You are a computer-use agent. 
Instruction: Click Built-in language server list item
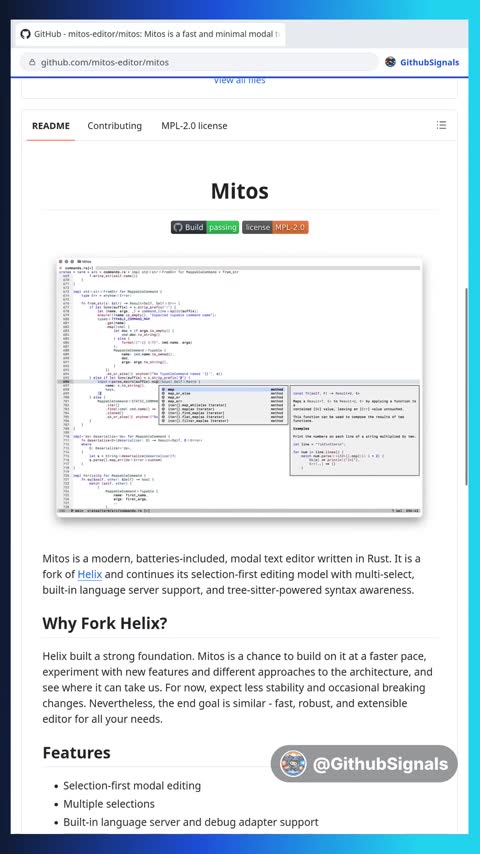[191, 822]
